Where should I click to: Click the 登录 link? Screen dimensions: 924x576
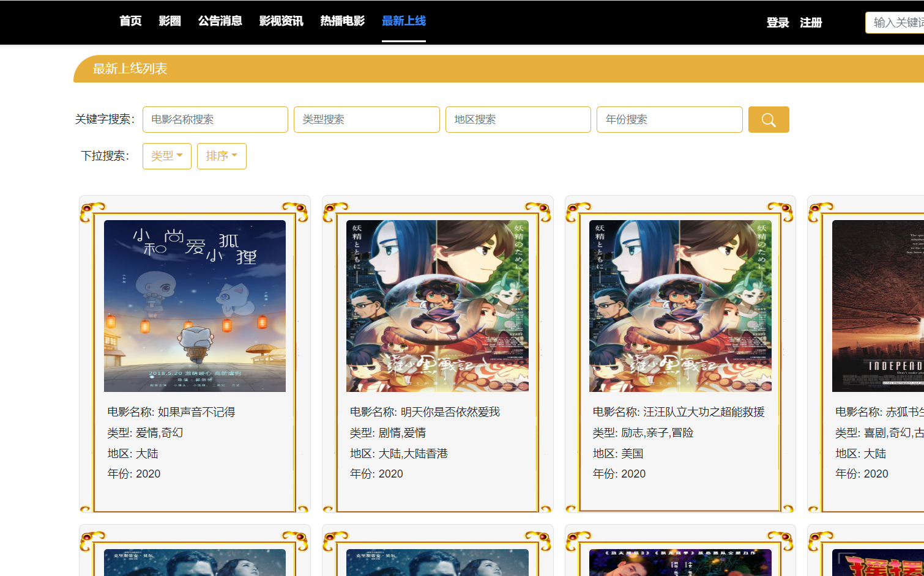click(x=778, y=23)
